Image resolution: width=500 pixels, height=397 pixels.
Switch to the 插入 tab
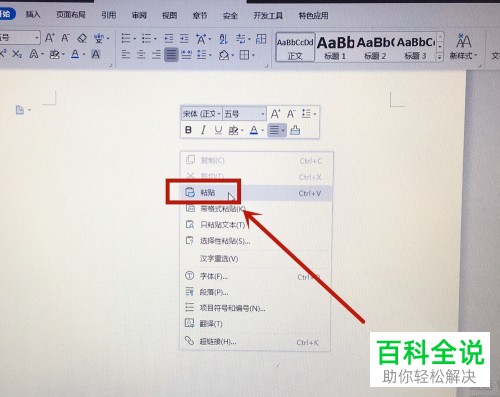pos(33,14)
